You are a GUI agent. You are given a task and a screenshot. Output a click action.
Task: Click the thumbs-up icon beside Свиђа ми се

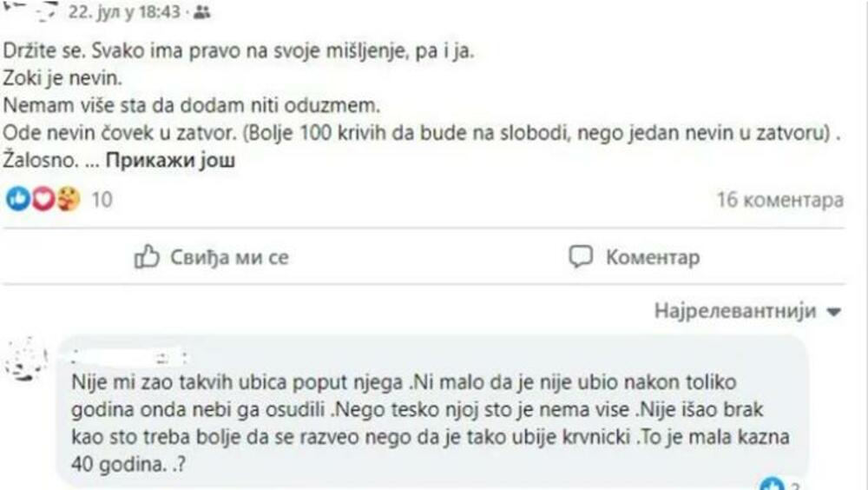(x=147, y=257)
